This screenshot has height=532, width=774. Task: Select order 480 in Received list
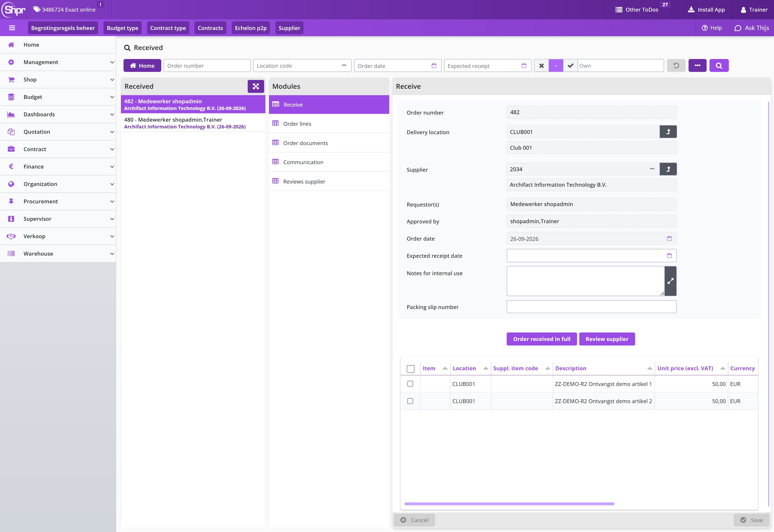193,123
